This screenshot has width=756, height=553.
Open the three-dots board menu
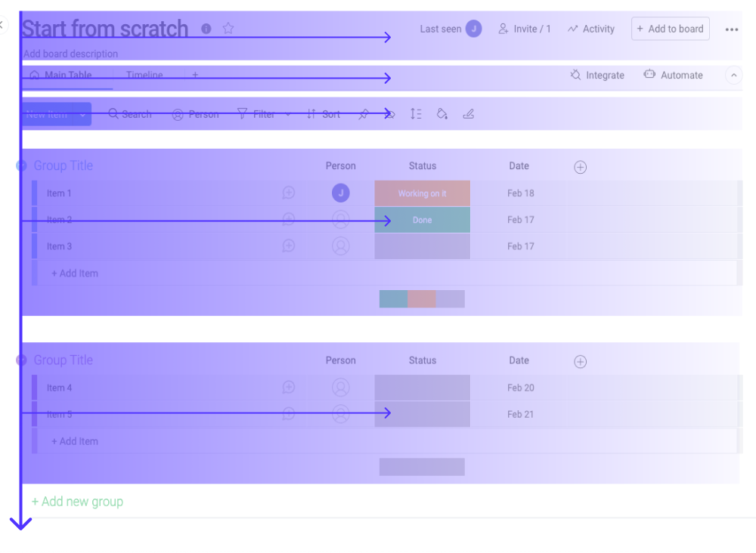click(731, 29)
